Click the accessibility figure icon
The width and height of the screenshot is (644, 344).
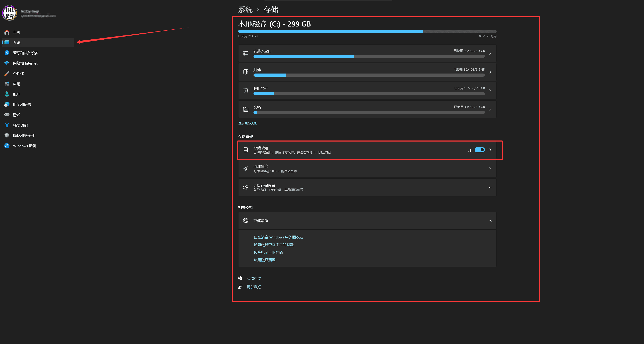7,125
